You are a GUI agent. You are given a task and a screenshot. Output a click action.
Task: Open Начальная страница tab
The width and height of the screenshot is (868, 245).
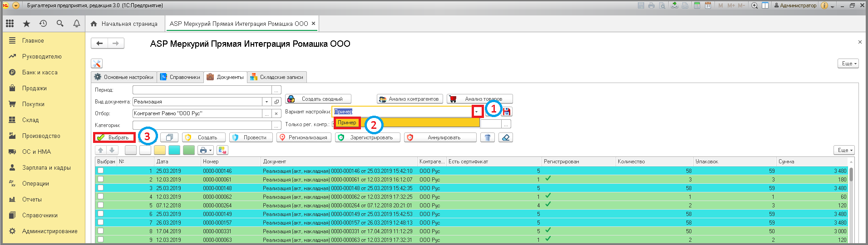[x=124, y=24]
